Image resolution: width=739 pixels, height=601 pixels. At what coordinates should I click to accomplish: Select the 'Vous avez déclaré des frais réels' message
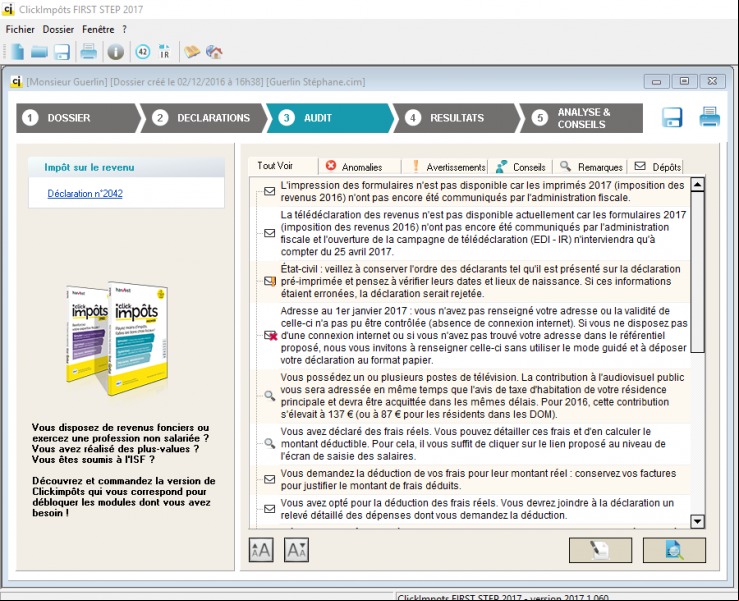click(x=473, y=444)
